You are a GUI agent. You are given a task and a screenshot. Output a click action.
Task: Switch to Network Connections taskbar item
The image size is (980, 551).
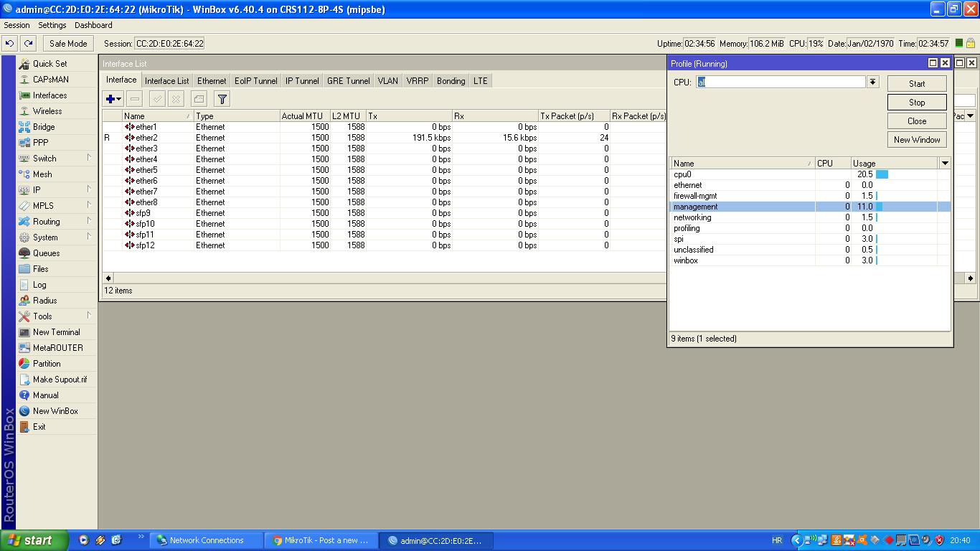pos(205,540)
